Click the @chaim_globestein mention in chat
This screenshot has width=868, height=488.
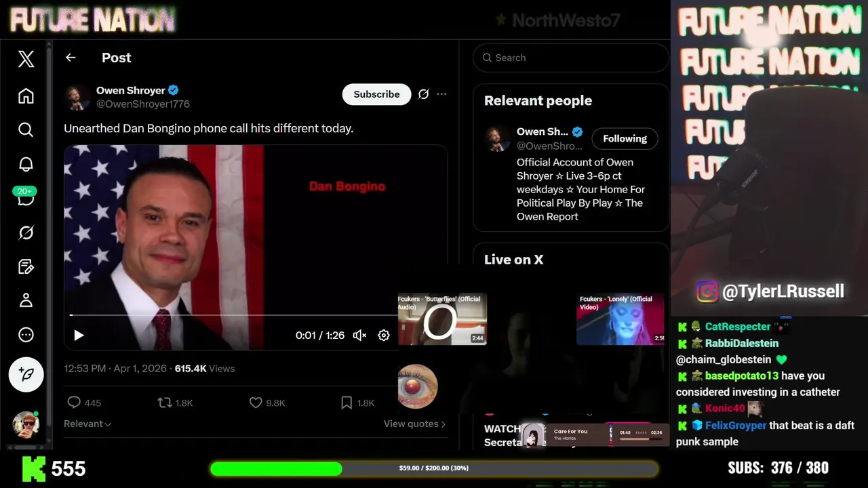click(x=724, y=360)
